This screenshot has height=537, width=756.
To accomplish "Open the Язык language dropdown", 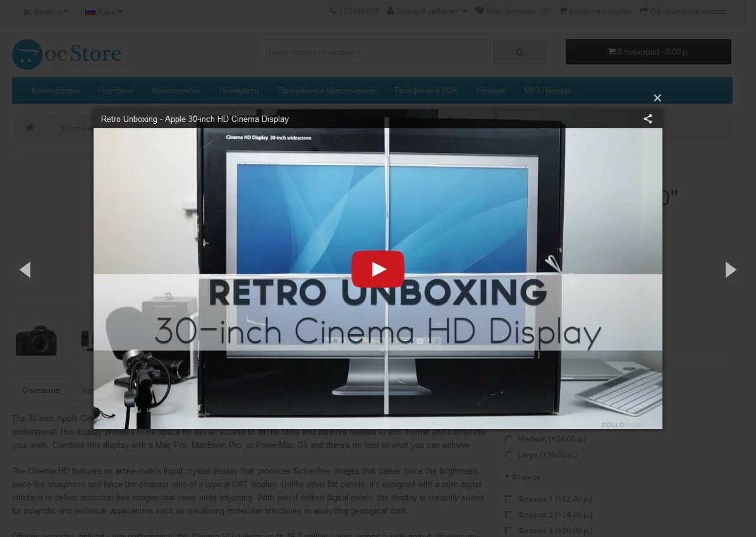I will [x=104, y=11].
